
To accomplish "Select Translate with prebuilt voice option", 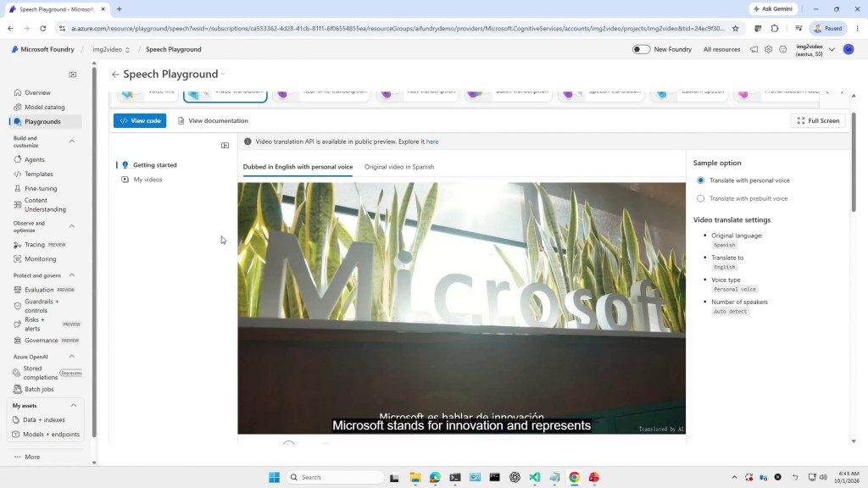I will click(701, 198).
